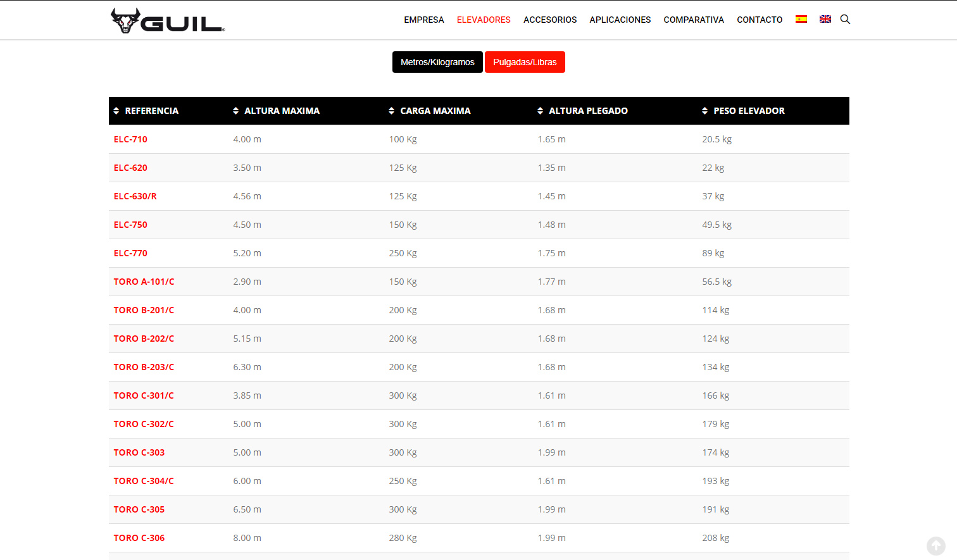Click the 193 kg weight cell
The width and height of the screenshot is (957, 560).
point(716,481)
